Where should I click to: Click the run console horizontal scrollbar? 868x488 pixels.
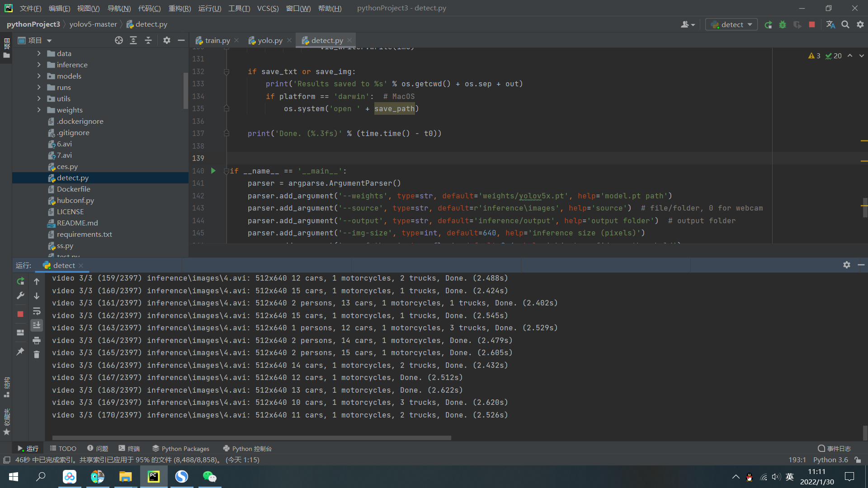click(251, 437)
